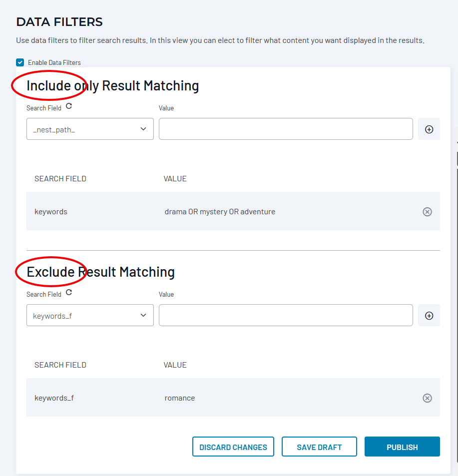Screen dimensions: 458x476
Task: Refresh the Include section Search Field list
Action: 69,106
